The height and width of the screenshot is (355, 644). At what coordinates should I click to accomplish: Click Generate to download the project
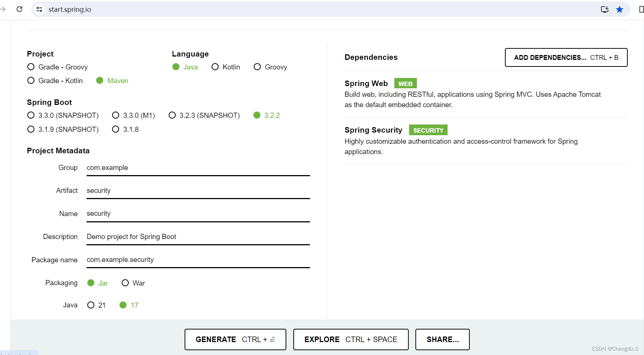[x=235, y=339]
